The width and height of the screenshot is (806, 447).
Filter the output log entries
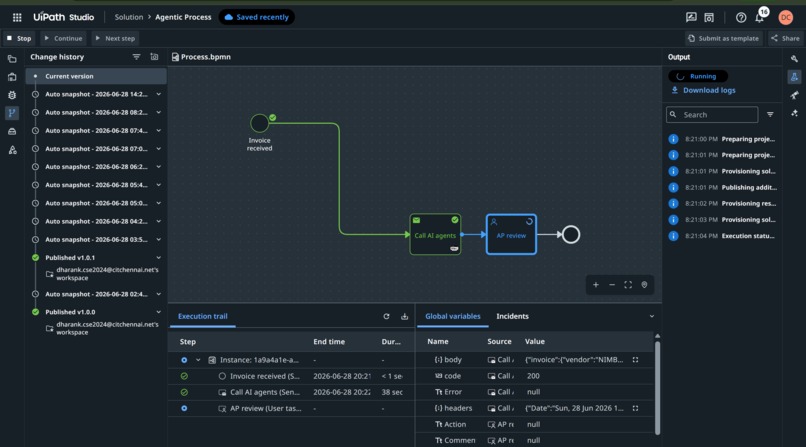click(x=770, y=115)
